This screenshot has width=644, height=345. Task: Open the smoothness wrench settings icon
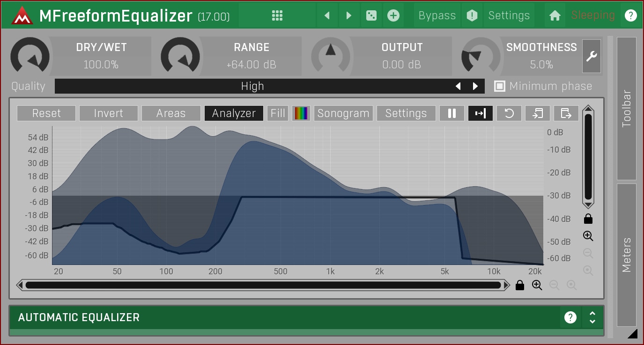point(591,56)
